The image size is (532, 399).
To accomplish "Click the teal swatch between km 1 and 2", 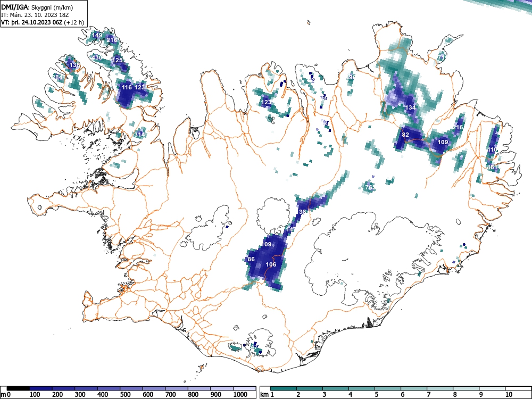I will [284, 388].
